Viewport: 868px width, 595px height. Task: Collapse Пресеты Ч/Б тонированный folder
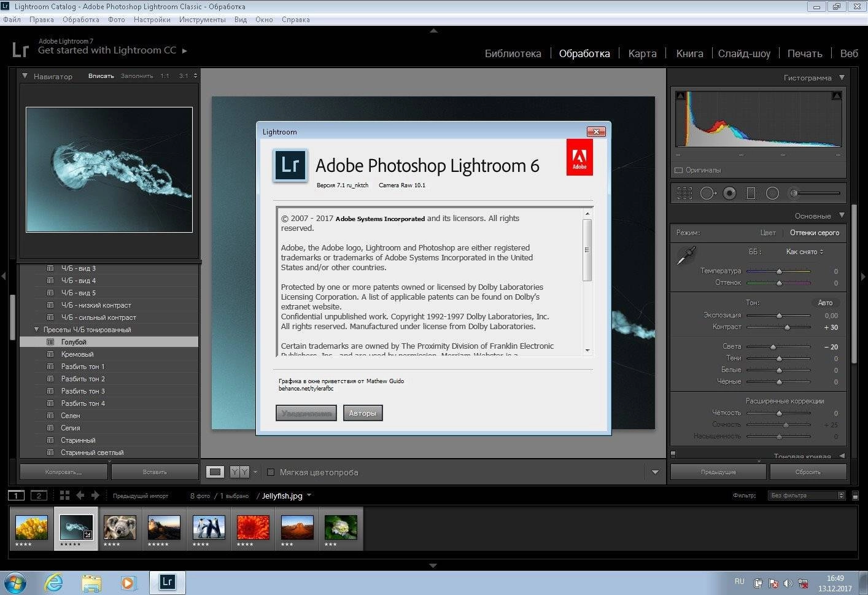coord(36,330)
